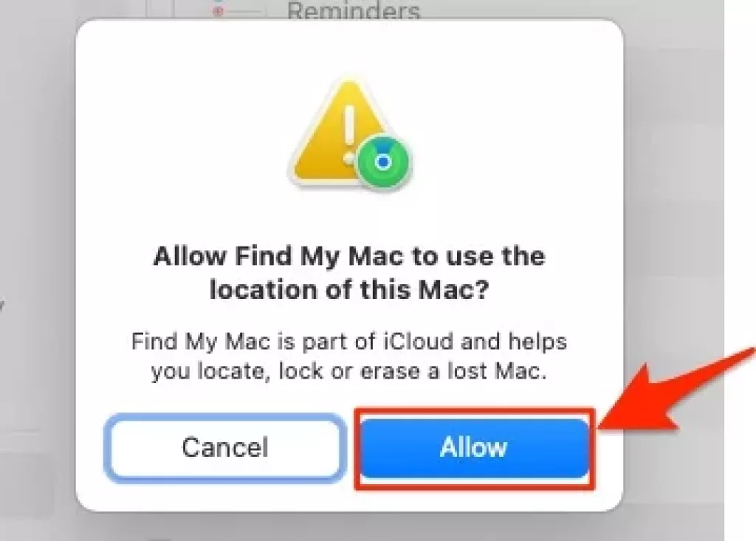This screenshot has width=756, height=541.
Task: Click the Reminders app icon behind the dialog
Action: tap(219, 9)
